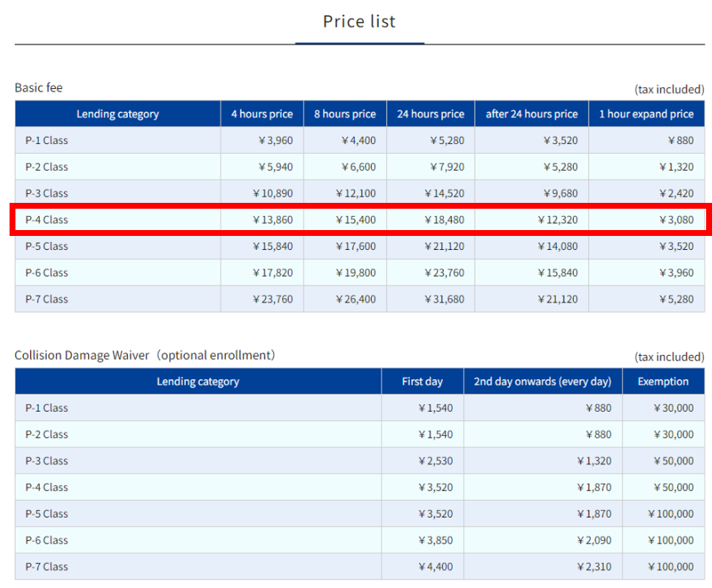Select P-4 Class after 24 hours ¥12,320

click(x=558, y=220)
